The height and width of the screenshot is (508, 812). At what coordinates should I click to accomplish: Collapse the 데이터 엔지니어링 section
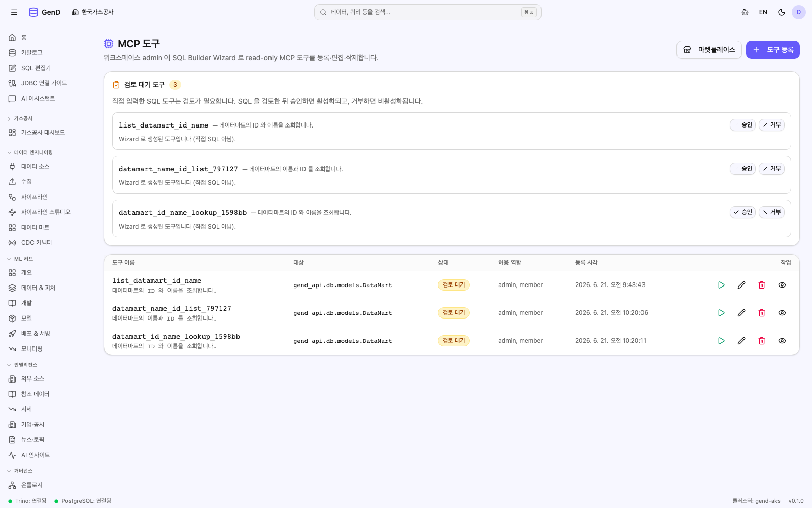(30, 153)
